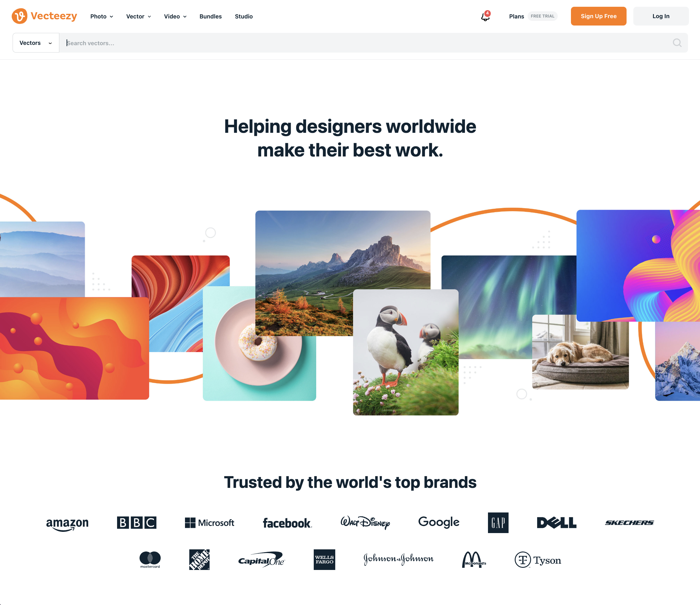
Task: Click the search magnifier icon
Action: tap(677, 43)
